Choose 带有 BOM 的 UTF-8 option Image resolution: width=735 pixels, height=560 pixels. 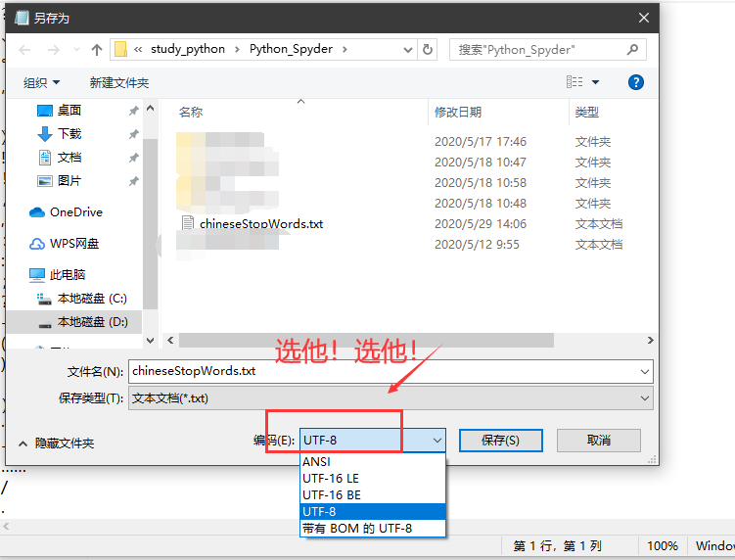point(372,528)
